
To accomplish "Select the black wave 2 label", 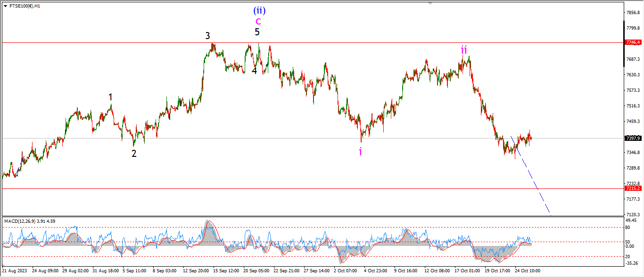I will click(x=134, y=153).
